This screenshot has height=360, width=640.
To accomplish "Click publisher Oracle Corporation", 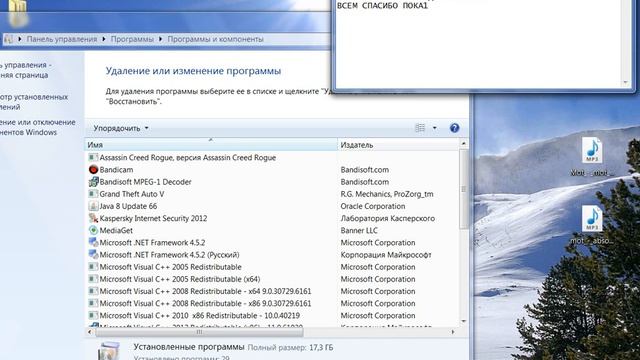I will [x=373, y=206].
